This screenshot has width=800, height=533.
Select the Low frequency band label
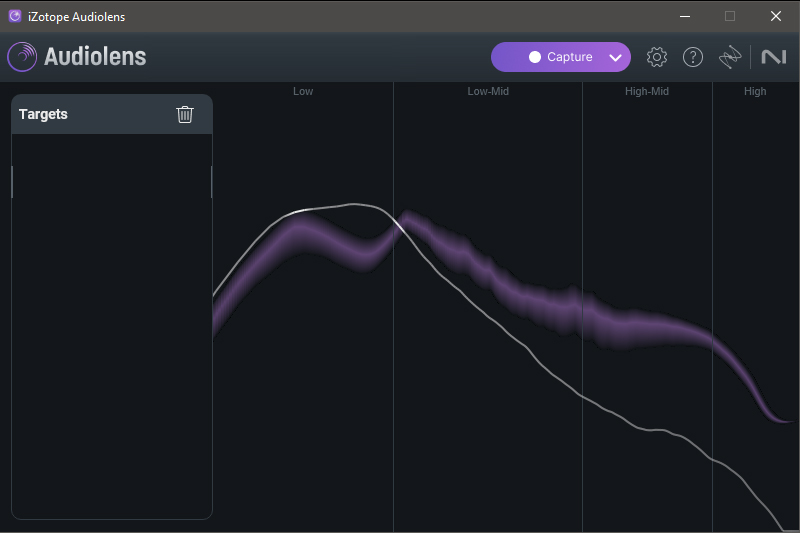click(x=303, y=91)
